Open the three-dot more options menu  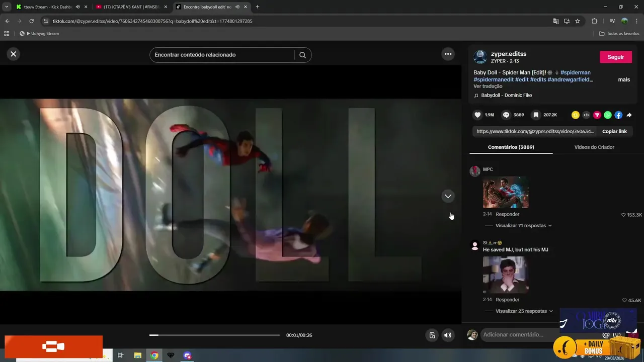[448, 54]
